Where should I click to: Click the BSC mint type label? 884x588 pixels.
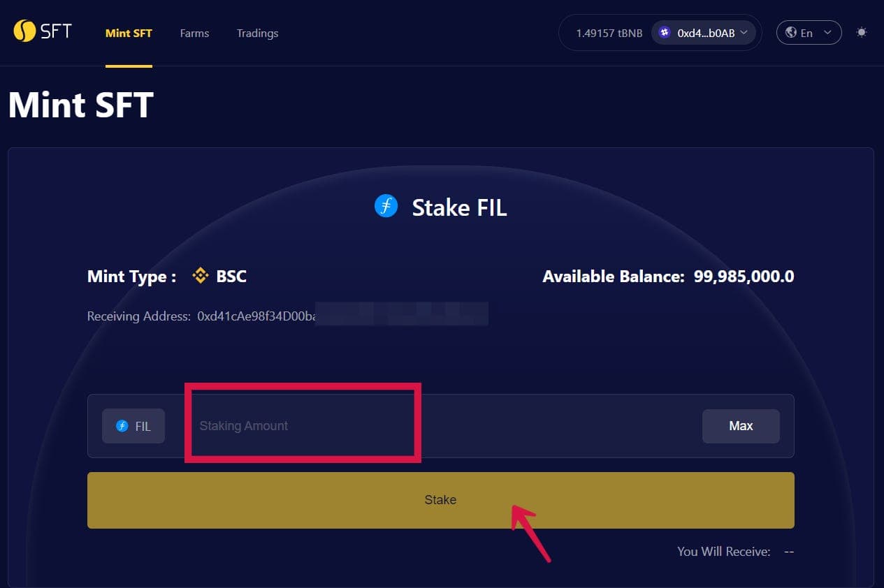(x=231, y=277)
